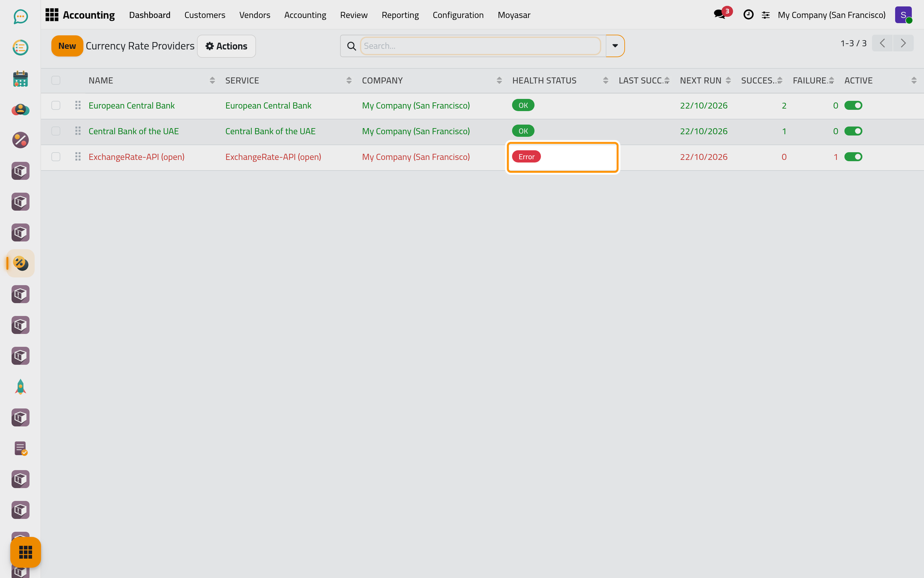Open the Calendar app in sidebar
Viewport: 924px width, 578px height.
[20, 79]
